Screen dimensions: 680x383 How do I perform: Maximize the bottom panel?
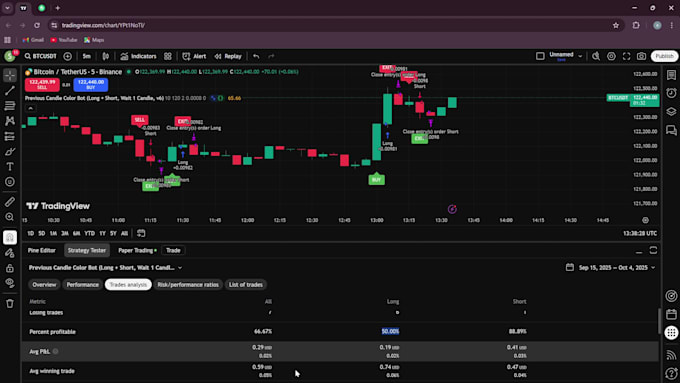click(x=653, y=250)
